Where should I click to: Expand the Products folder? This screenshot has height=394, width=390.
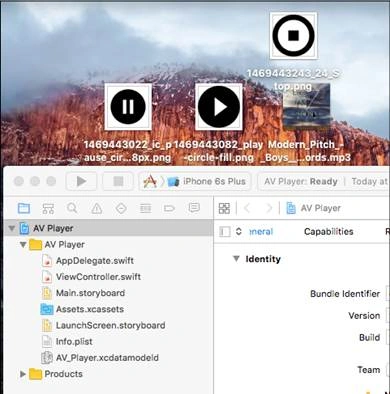pyautogui.click(x=23, y=374)
